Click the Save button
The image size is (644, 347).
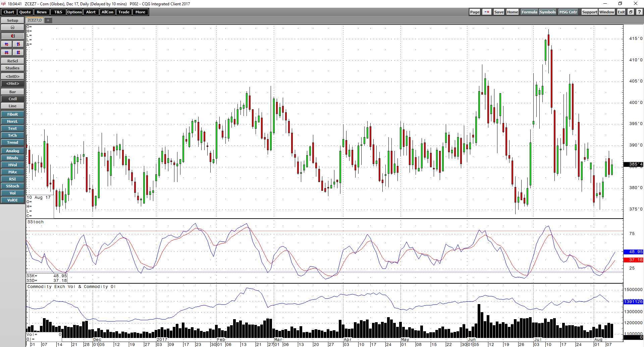(499, 12)
